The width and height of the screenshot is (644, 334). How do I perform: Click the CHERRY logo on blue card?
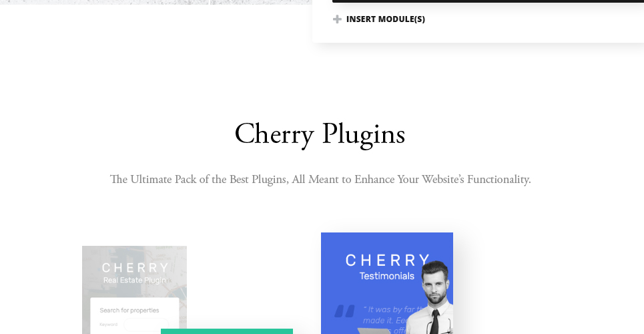pyautogui.click(x=387, y=260)
